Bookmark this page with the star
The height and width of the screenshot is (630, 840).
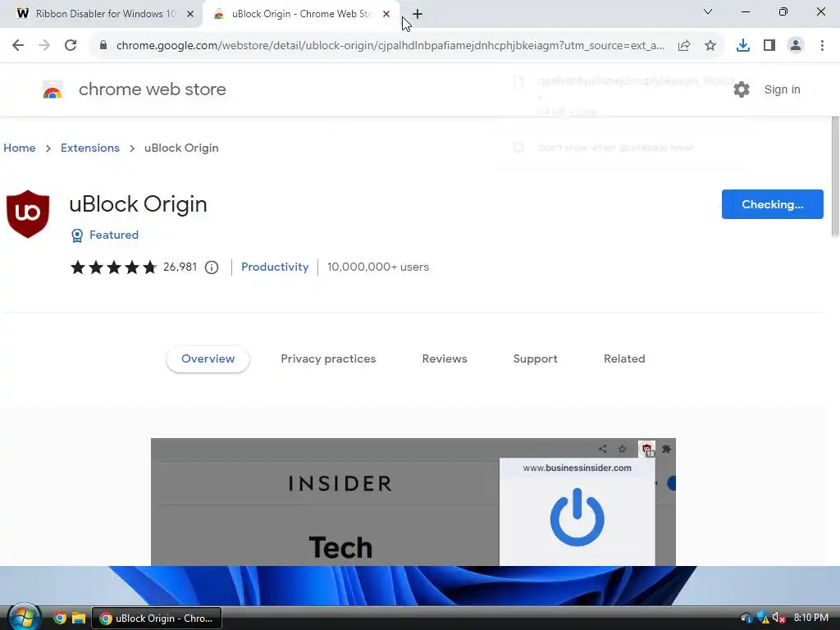coord(710,46)
